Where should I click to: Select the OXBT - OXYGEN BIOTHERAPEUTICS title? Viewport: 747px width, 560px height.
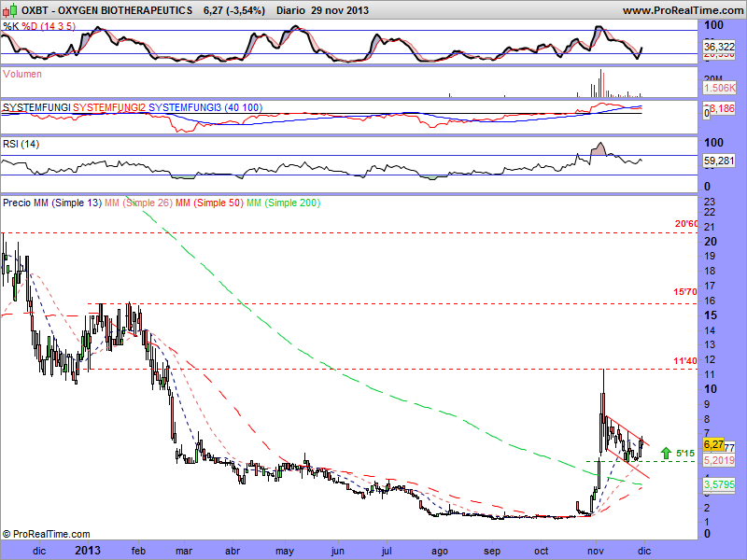tap(107, 10)
